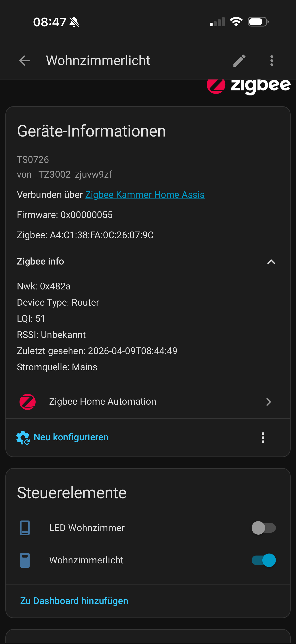Open Zigbee Home Automation chevron

point(268,402)
